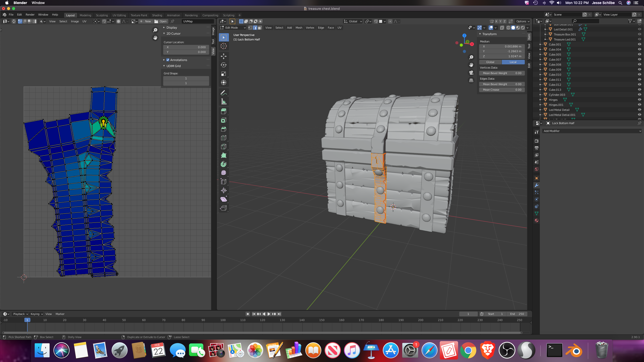The image size is (644, 362).
Task: Select the Move tool in 3D viewport toolbar
Action: click(223, 56)
